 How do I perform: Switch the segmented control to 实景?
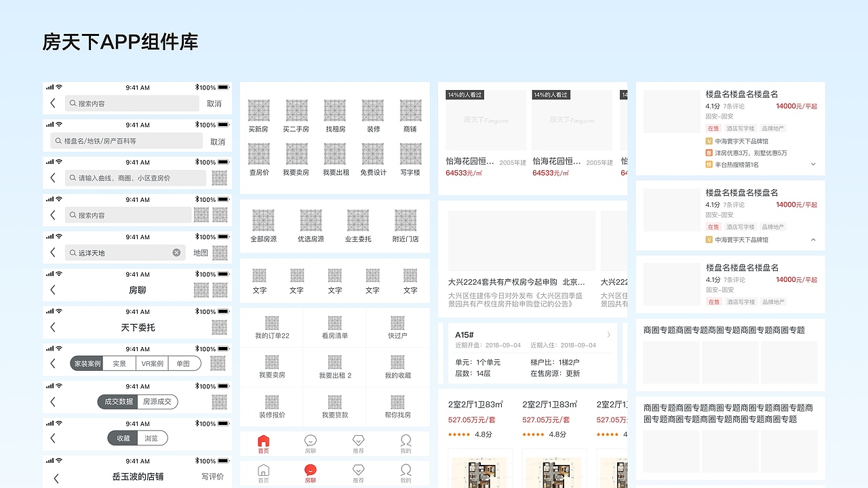(x=119, y=363)
